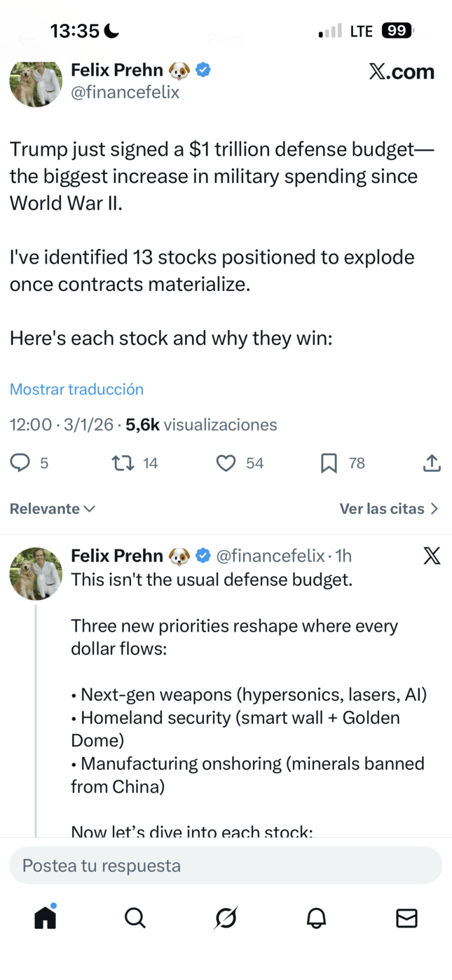Tap the share upload icon
The width and height of the screenshot is (452, 980).
pyautogui.click(x=432, y=463)
